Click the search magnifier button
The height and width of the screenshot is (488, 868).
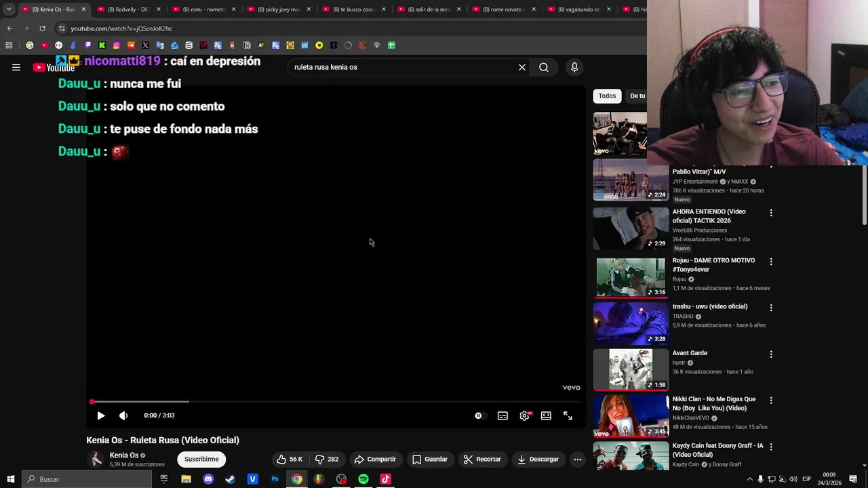pyautogui.click(x=544, y=67)
